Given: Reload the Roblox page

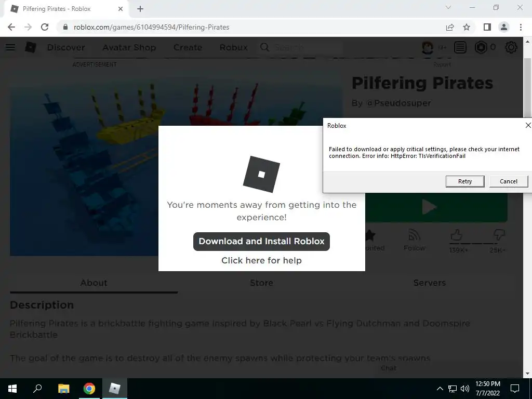Looking at the screenshot, I should click(x=45, y=27).
